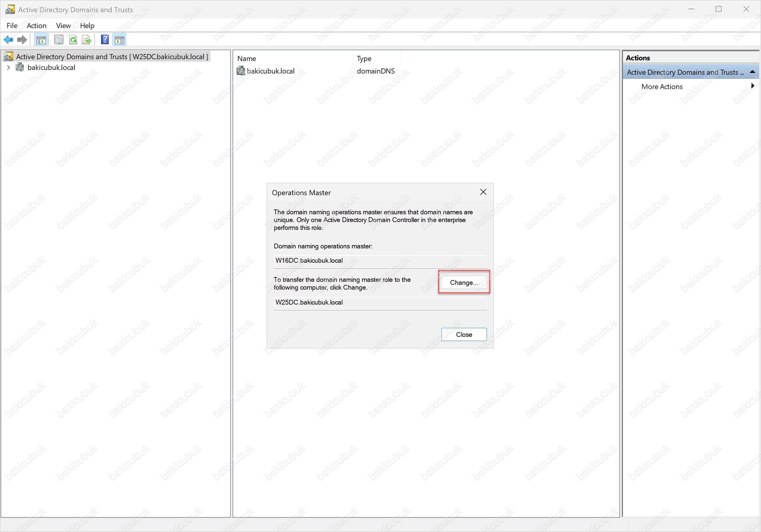
Task: Click the Operations Master dialog title
Action: pyautogui.click(x=301, y=192)
